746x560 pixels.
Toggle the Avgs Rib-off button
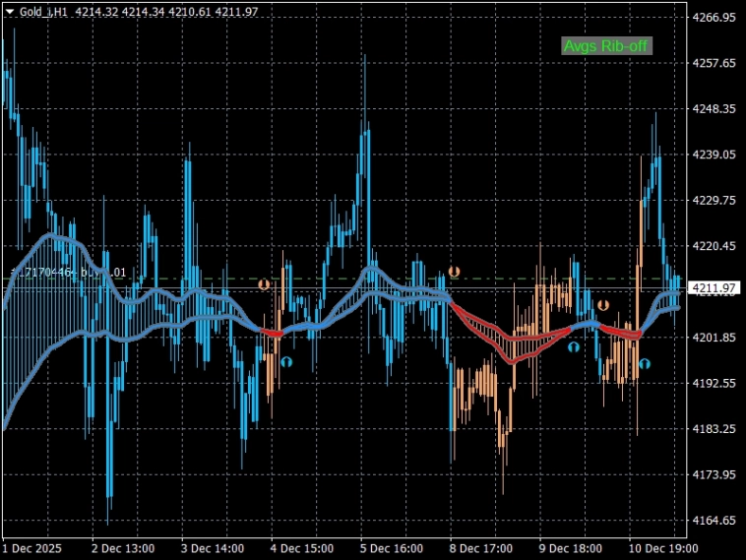pyautogui.click(x=605, y=45)
